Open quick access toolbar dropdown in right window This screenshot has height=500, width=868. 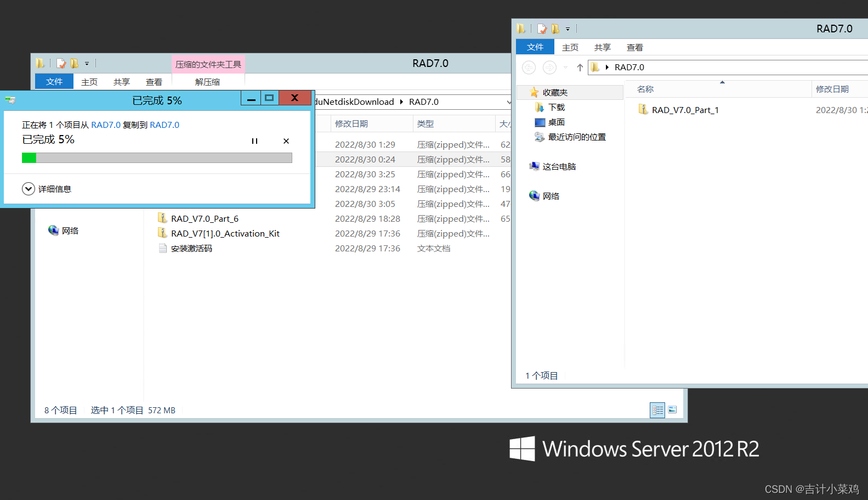(x=568, y=29)
